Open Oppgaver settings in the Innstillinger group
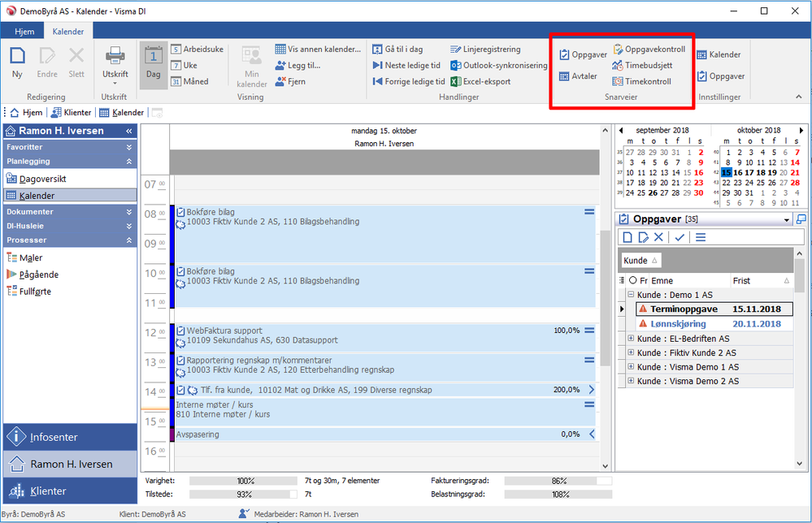The image size is (812, 523). [721, 76]
